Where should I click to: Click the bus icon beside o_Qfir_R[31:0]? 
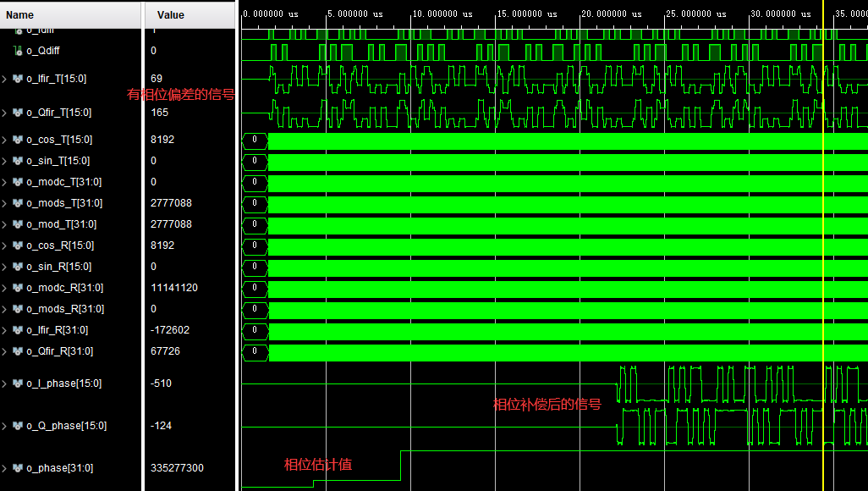pyautogui.click(x=18, y=350)
